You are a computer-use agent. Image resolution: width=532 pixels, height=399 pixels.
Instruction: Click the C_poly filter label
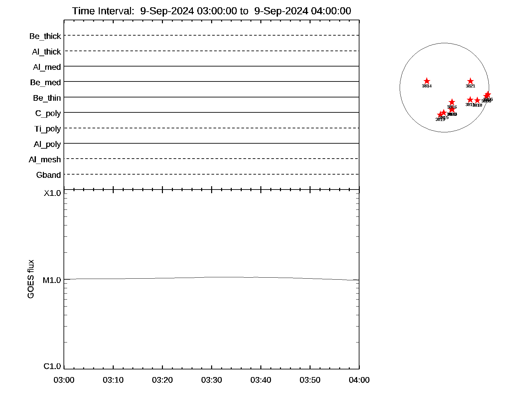[48, 113]
